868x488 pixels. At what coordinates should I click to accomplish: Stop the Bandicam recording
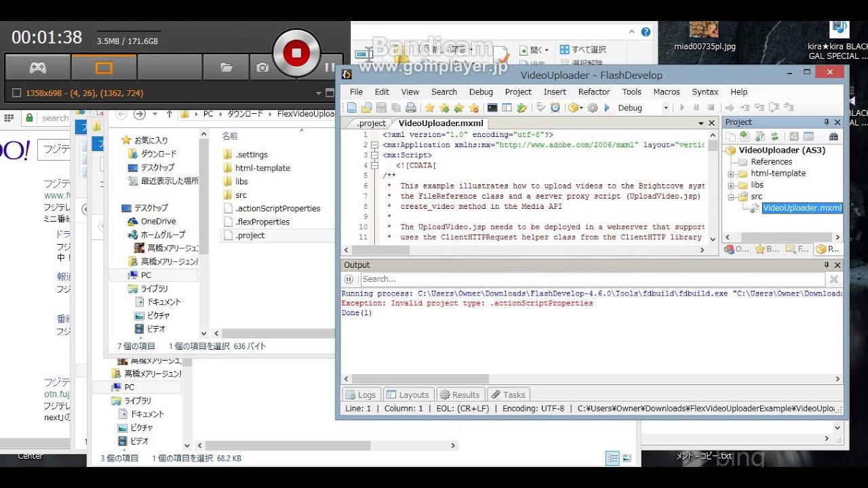coord(296,54)
